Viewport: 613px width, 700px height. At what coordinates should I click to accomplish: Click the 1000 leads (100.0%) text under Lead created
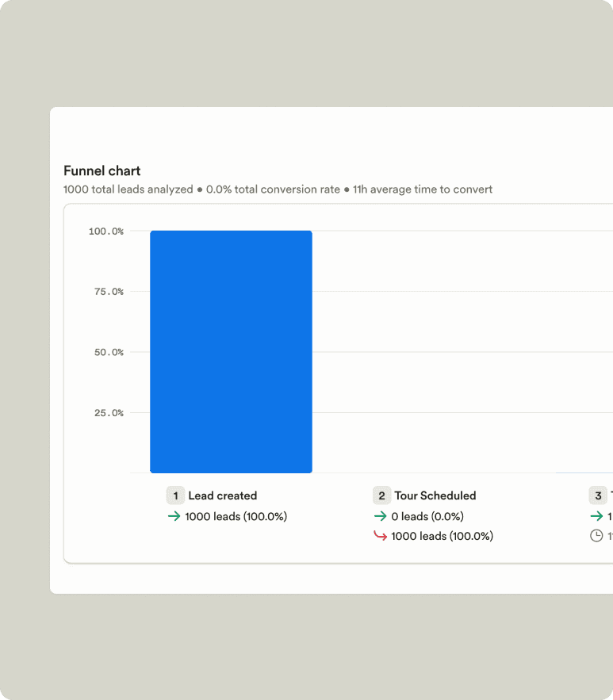point(236,516)
